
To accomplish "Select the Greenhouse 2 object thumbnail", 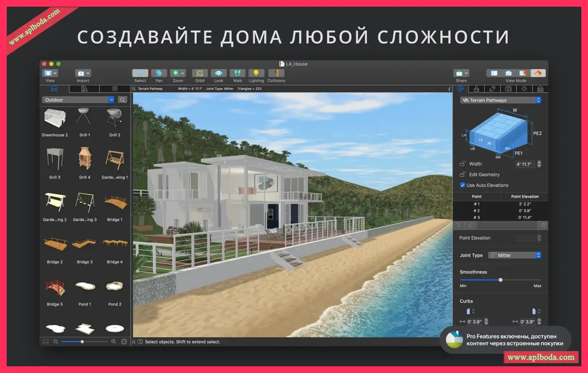I will tap(55, 119).
